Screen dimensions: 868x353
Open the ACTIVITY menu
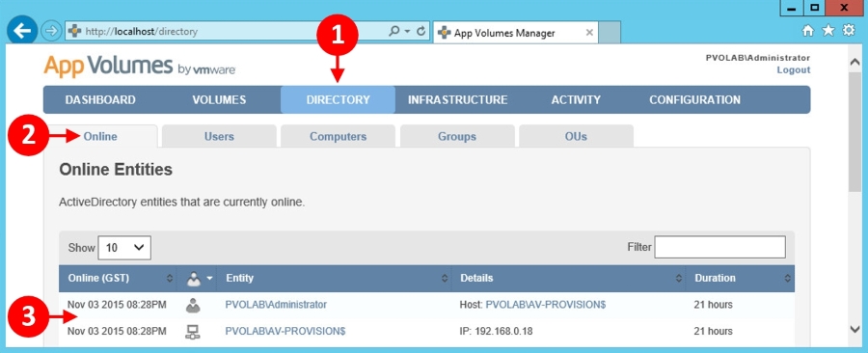[576, 100]
